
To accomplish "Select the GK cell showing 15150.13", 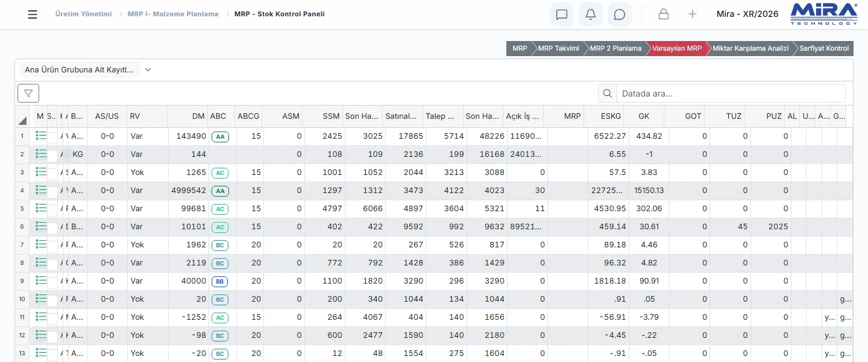I will [x=649, y=191].
